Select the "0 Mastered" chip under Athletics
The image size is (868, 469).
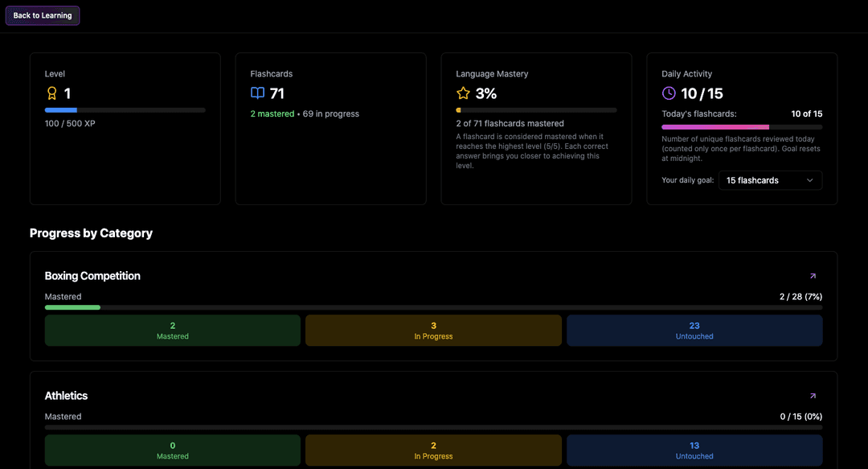(x=172, y=450)
